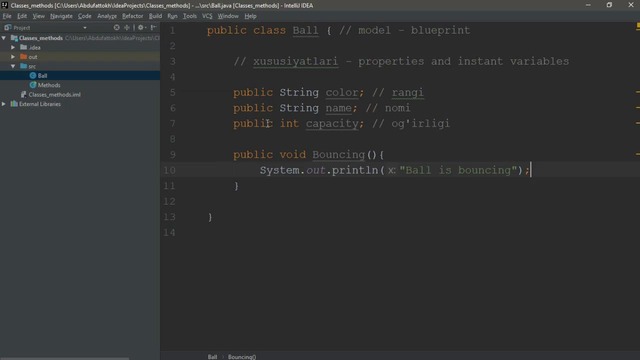Open the Analyze menu
Screen dimensions: 640x360
107,16
